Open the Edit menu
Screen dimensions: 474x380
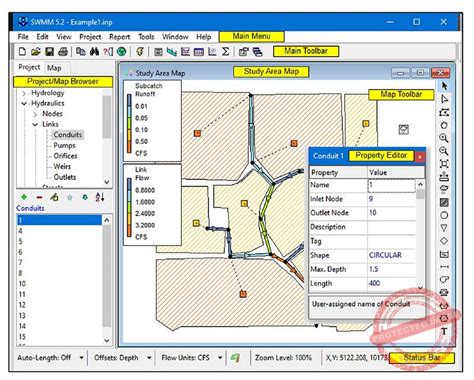click(42, 37)
